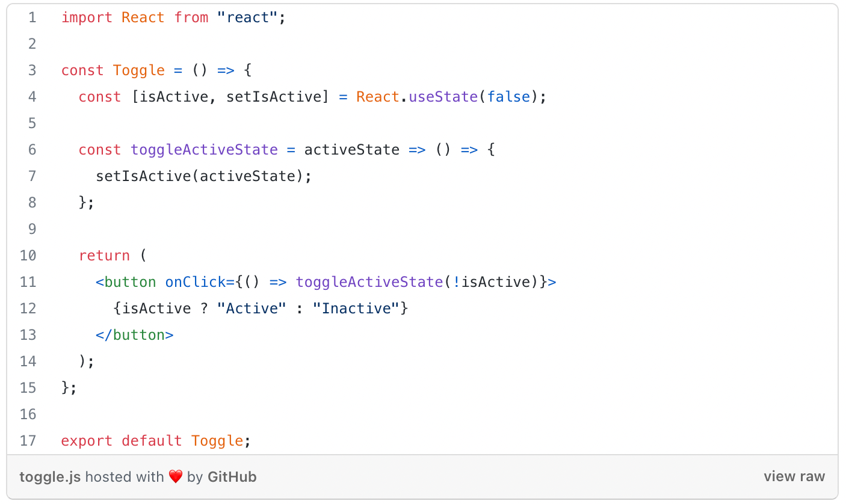Click the red heart icon in footer
This screenshot has width=846, height=504.
(x=175, y=477)
